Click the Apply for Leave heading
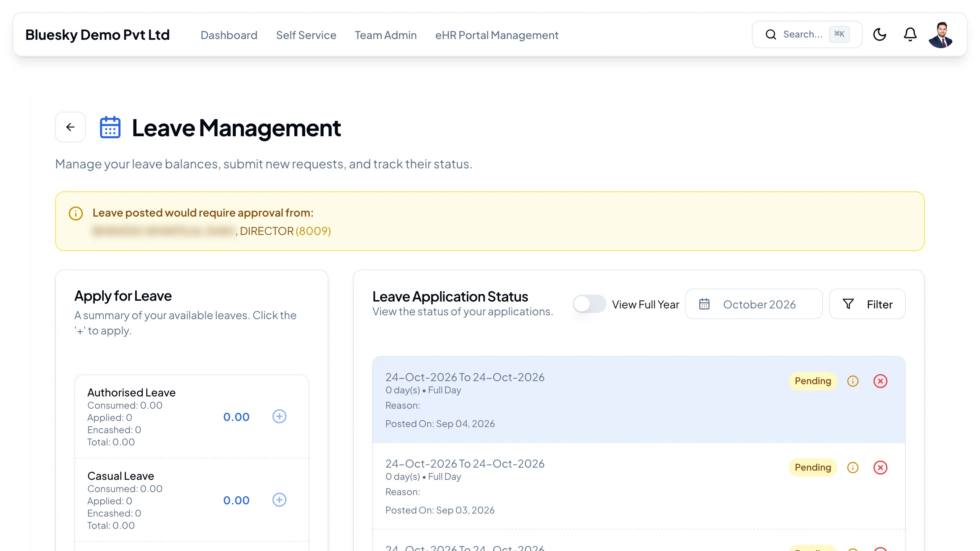This screenshot has width=980, height=551. pos(123,296)
